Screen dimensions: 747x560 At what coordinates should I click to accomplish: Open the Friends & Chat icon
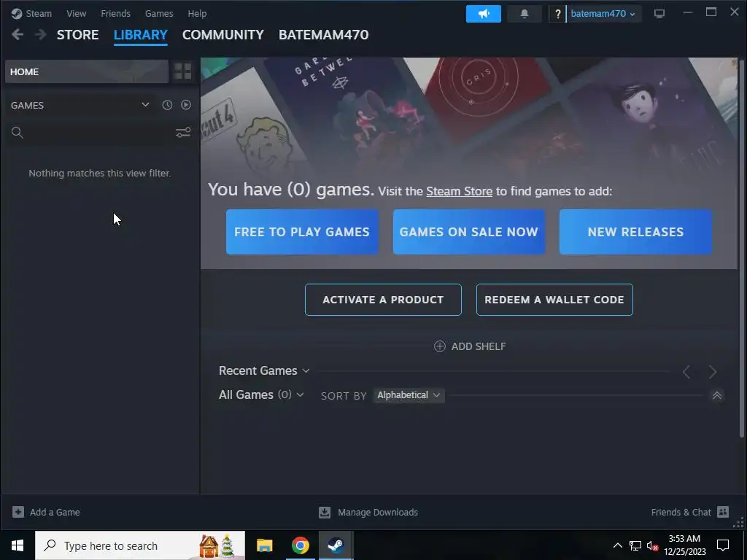[723, 512]
